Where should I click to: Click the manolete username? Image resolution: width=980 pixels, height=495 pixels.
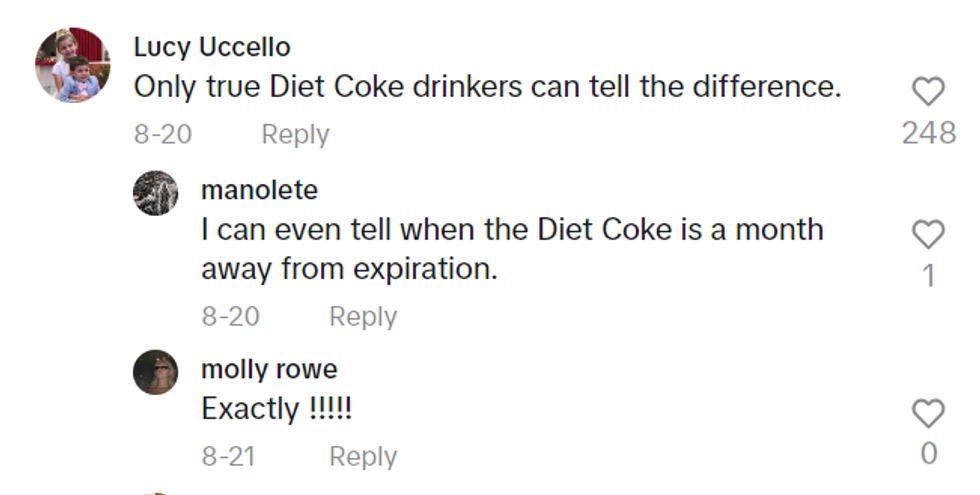point(259,190)
